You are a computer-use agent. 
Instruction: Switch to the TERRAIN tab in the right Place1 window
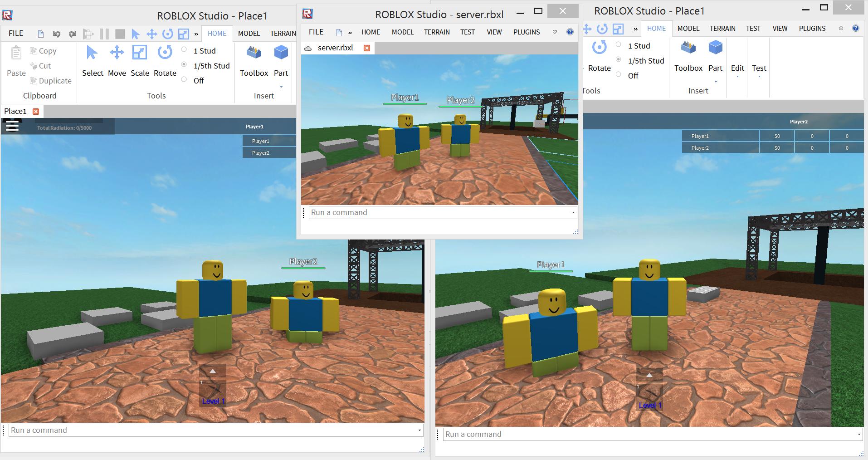pyautogui.click(x=722, y=28)
